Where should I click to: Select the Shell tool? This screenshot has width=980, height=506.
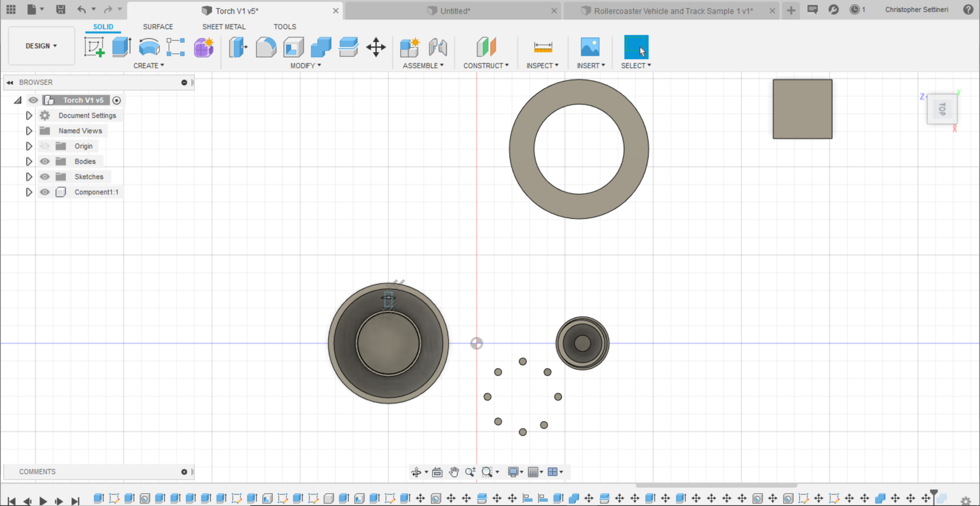pos(294,47)
